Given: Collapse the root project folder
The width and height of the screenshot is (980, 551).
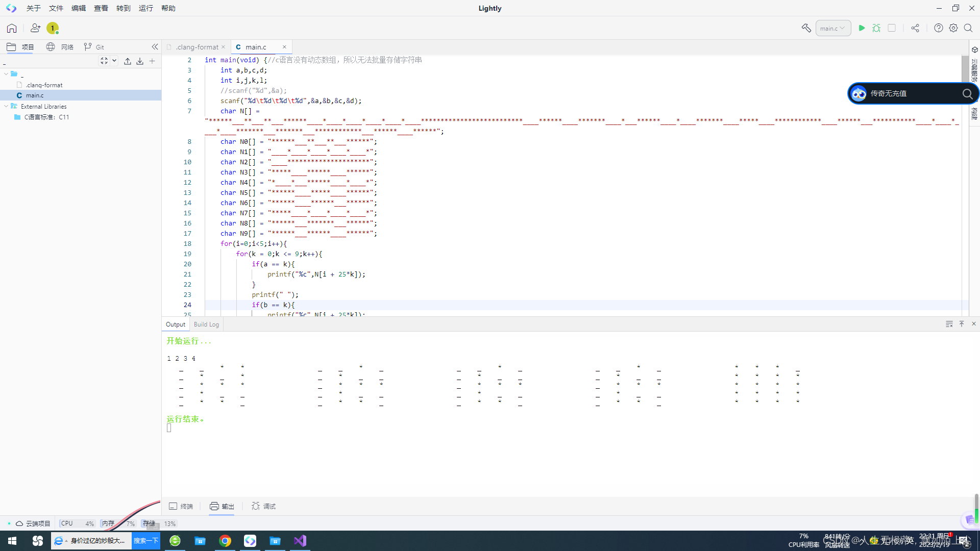Looking at the screenshot, I should (x=6, y=74).
